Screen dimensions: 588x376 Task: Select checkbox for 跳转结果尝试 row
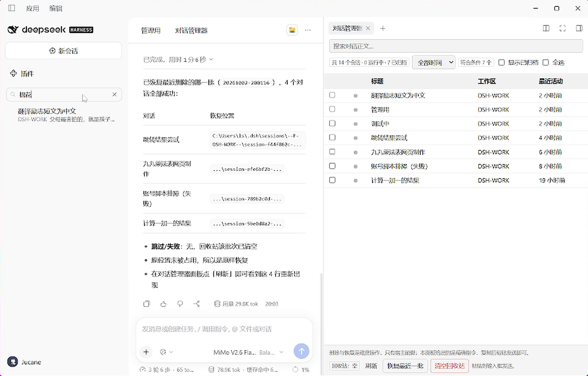pos(332,137)
